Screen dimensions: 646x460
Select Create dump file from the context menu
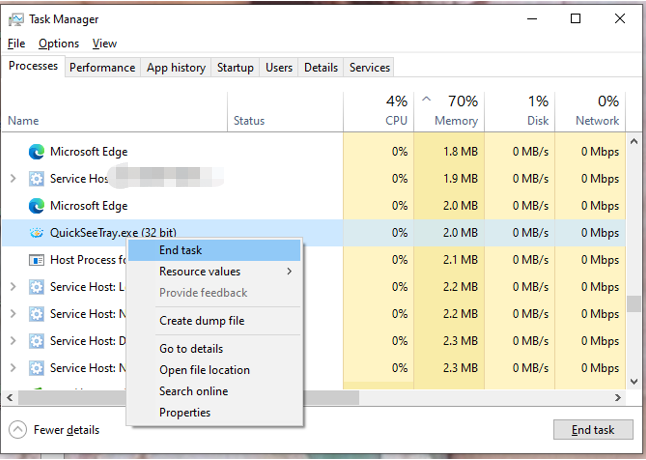coord(214,321)
